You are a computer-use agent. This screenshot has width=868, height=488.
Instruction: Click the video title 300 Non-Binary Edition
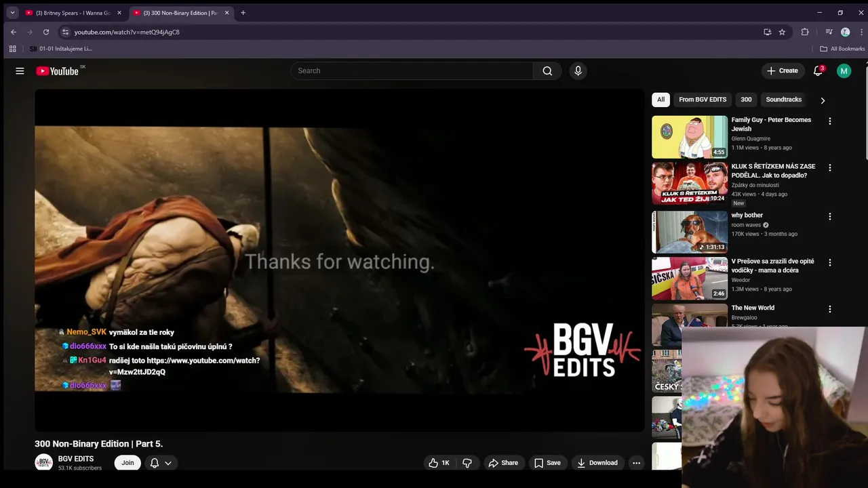pyautogui.click(x=99, y=444)
